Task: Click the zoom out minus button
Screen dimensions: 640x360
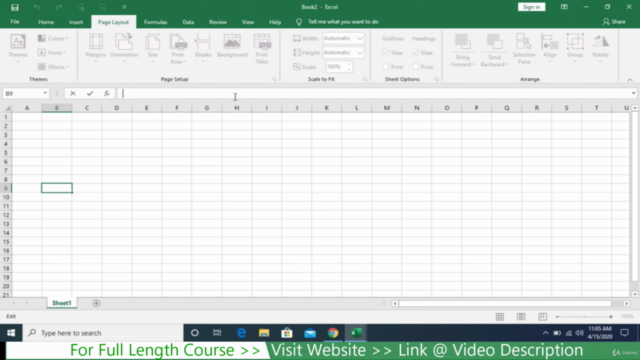Action: pos(557,317)
